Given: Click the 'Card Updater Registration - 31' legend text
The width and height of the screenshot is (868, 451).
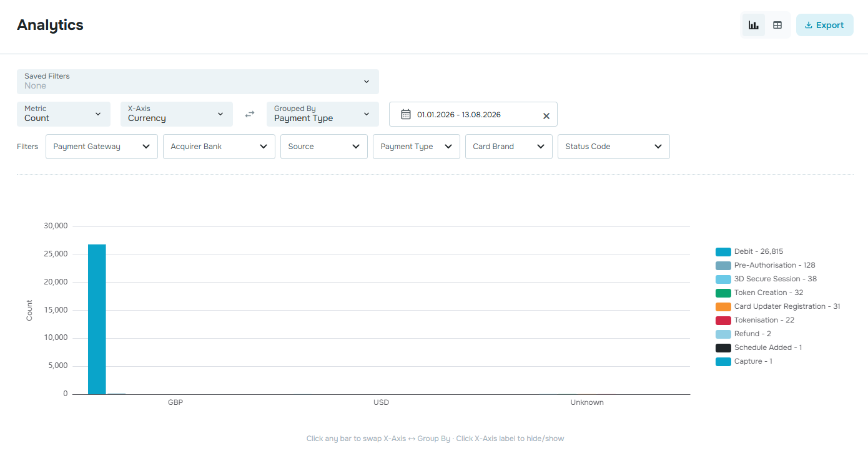Looking at the screenshot, I should pyautogui.click(x=787, y=306).
